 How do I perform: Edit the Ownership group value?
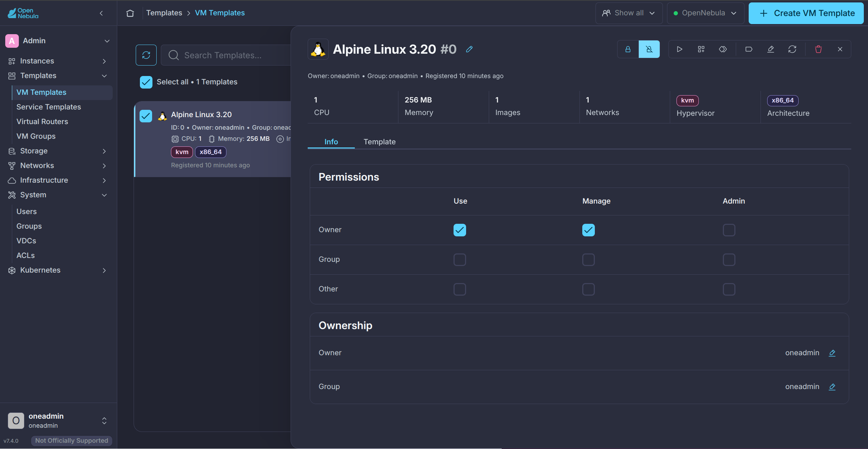click(832, 387)
